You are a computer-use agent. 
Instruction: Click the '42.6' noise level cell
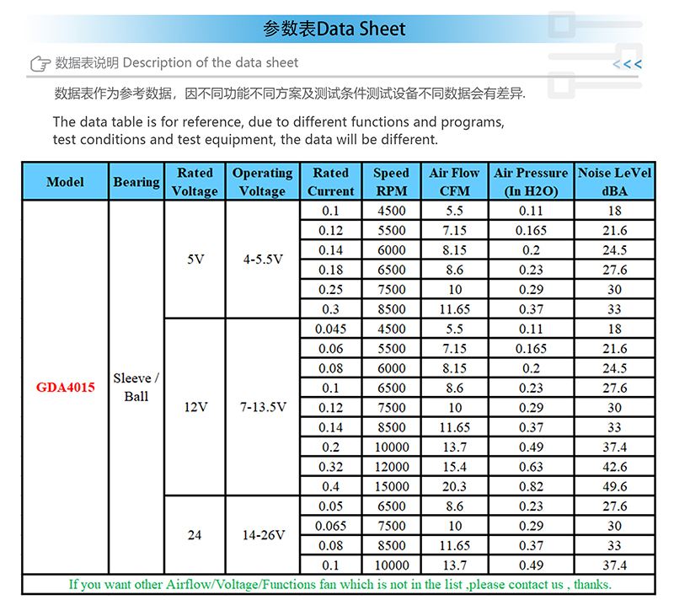[615, 467]
